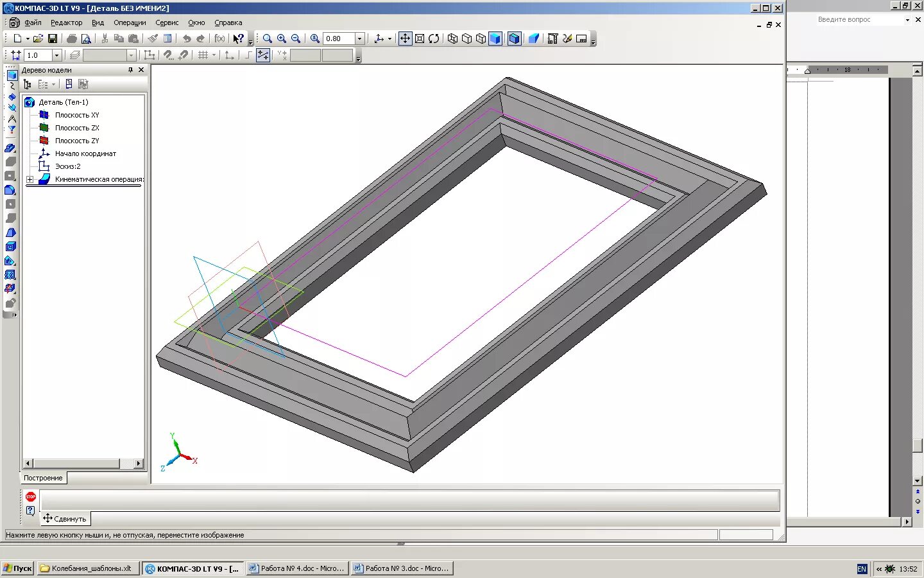
Task: Select Плоскость XY in model tree
Action: coord(77,115)
